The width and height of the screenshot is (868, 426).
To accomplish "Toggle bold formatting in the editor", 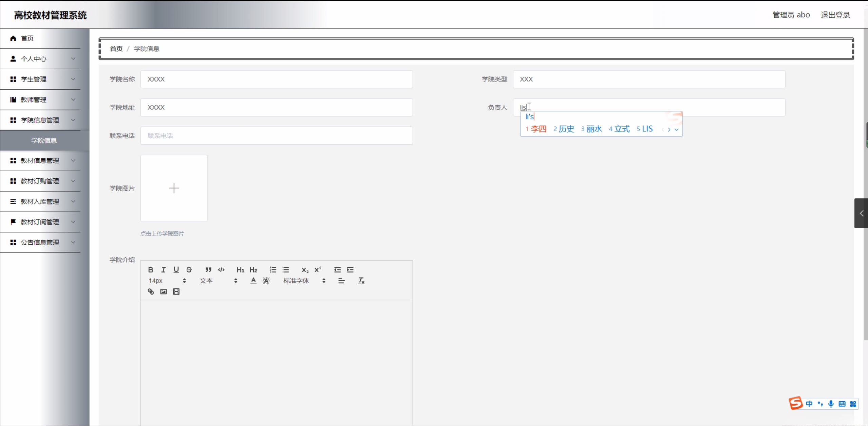I will (151, 270).
